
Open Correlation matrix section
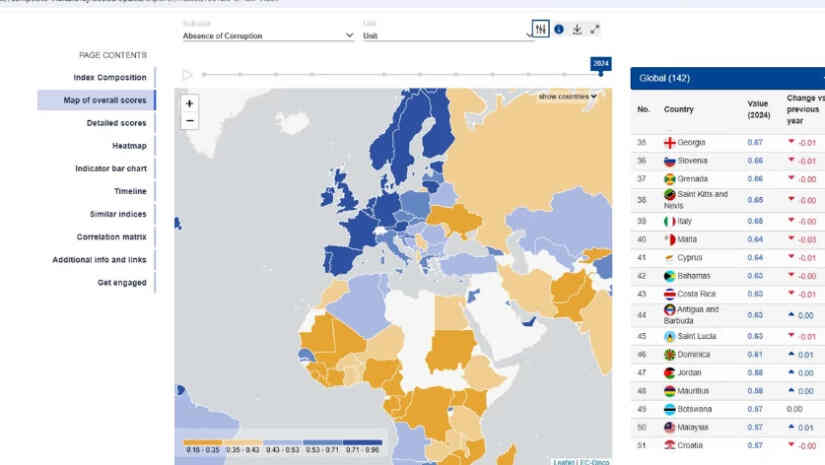coord(112,237)
